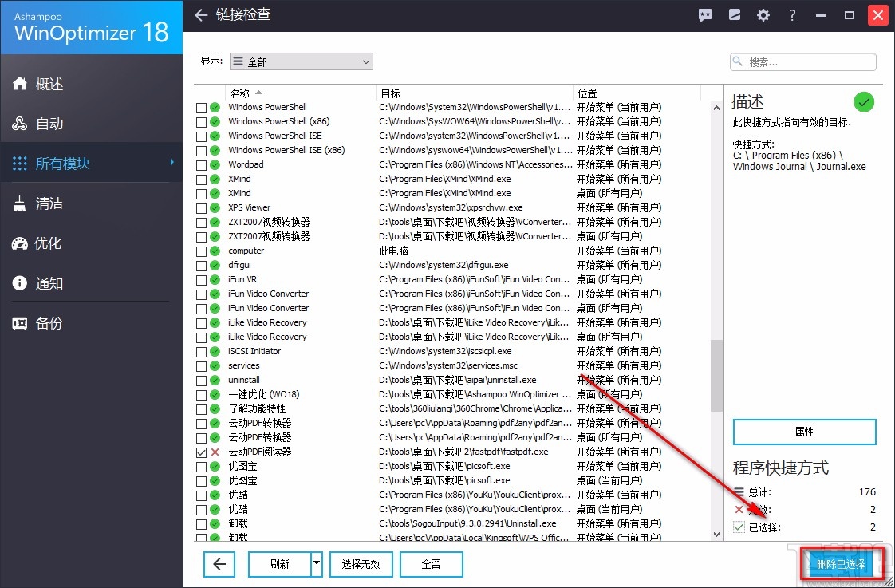Click status icon of 云动PDF转换器 桌面 row
Screen dimensions: 895x588
click(x=215, y=437)
